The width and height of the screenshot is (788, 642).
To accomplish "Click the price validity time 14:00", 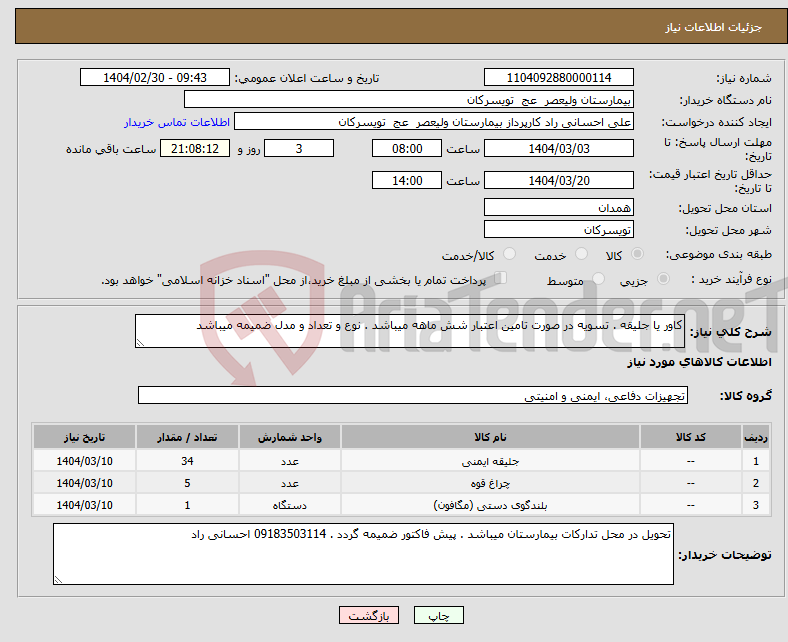I will pos(407,180).
